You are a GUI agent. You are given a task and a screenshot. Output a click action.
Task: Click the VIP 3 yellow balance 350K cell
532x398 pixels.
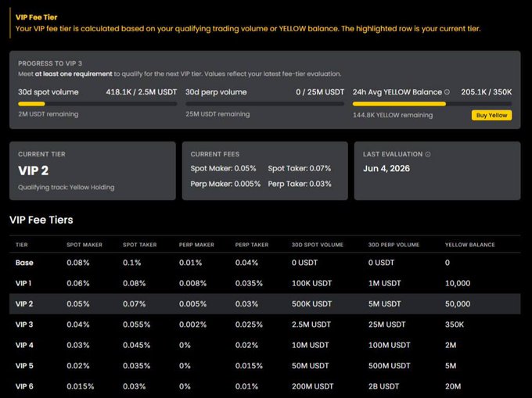(x=455, y=324)
